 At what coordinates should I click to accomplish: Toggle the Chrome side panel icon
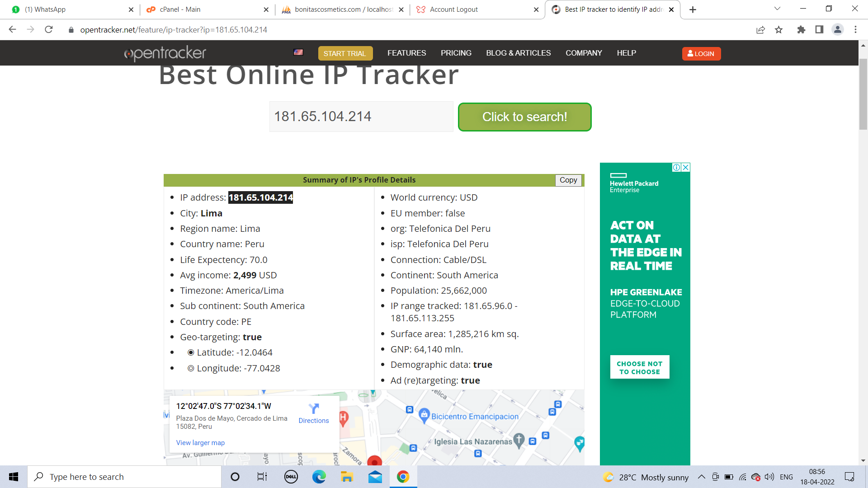[x=819, y=30]
